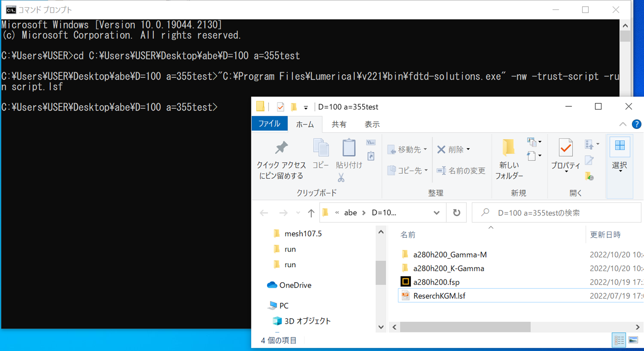
Task: Open the recent locations dropdown arrow
Action: pyautogui.click(x=298, y=213)
